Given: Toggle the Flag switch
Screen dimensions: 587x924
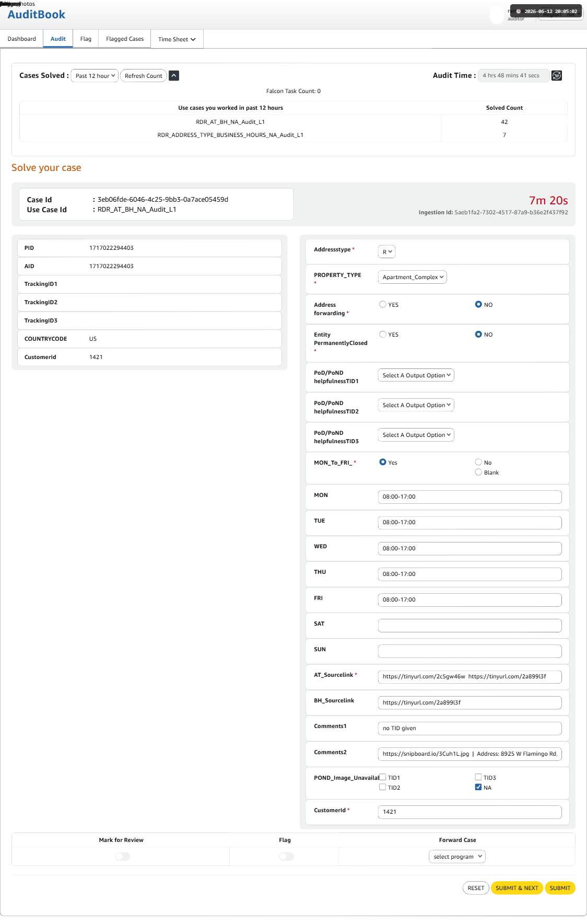Looking at the screenshot, I should pos(287,857).
